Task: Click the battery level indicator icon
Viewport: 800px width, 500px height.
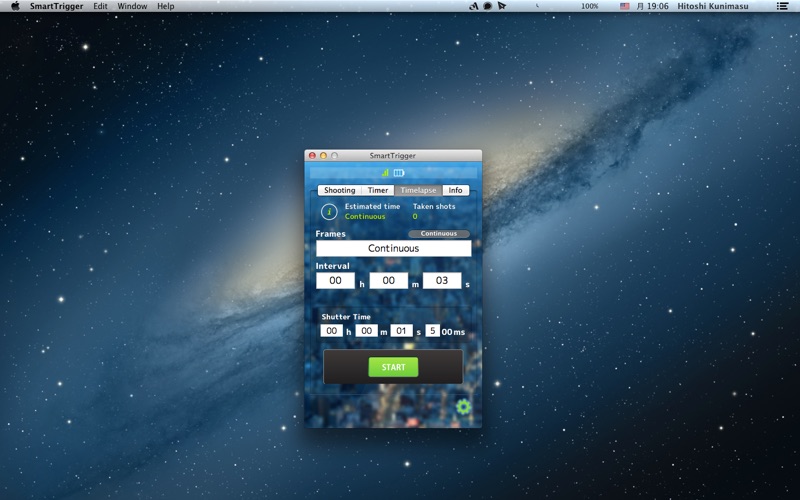Action: click(x=399, y=173)
